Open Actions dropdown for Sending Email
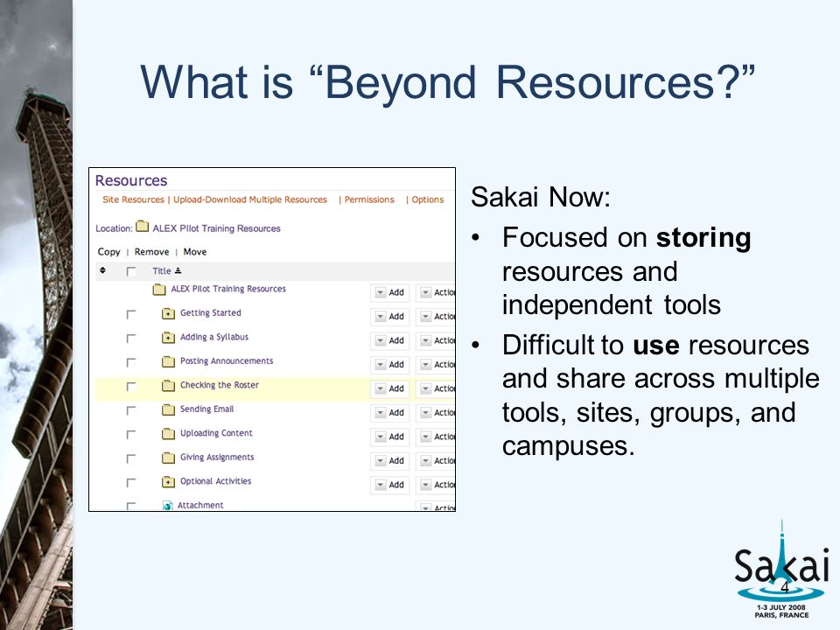This screenshot has height=630, width=840. (x=436, y=413)
